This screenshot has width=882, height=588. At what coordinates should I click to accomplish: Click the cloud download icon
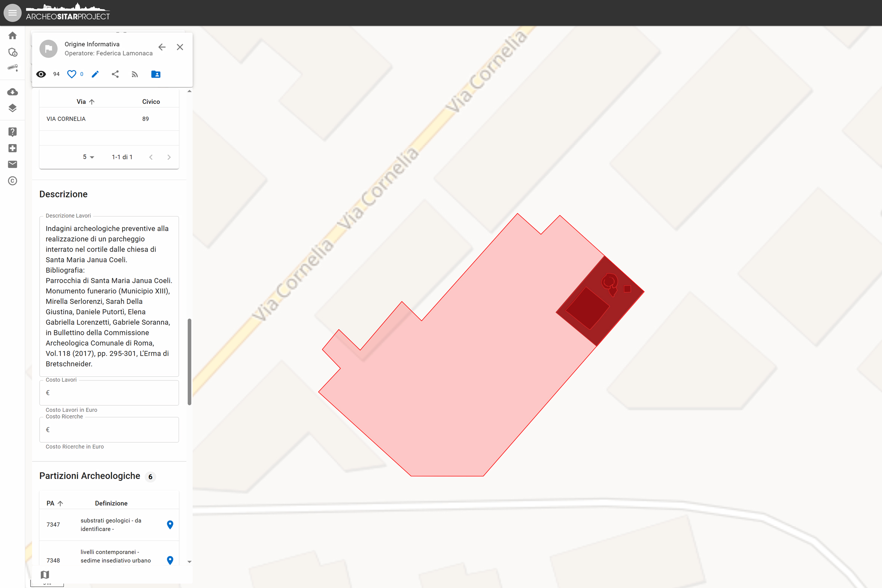[x=12, y=92]
